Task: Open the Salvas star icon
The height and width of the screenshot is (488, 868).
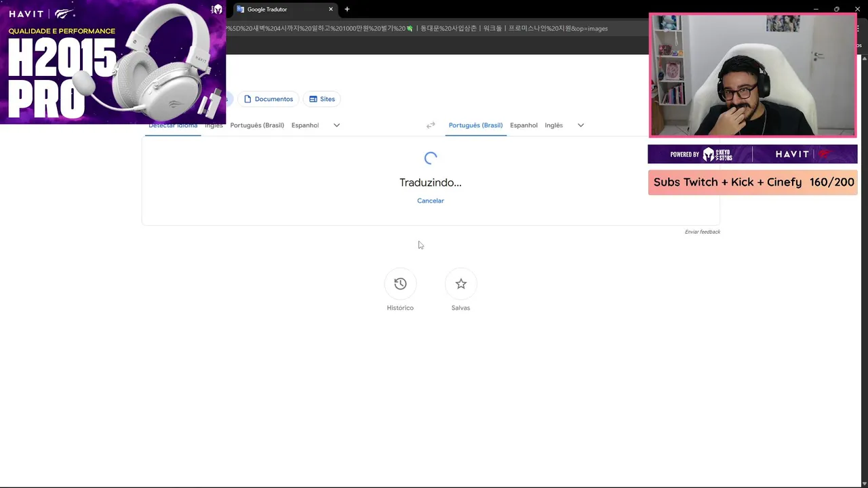Action: (x=460, y=284)
